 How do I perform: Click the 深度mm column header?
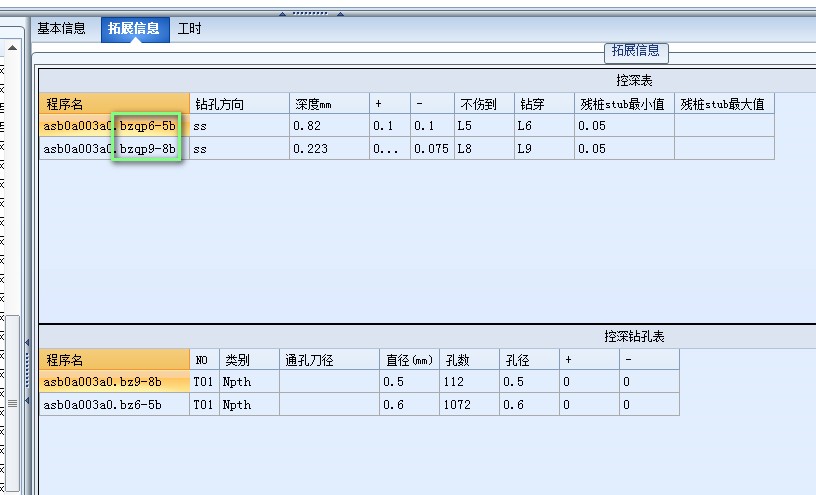pyautogui.click(x=329, y=104)
